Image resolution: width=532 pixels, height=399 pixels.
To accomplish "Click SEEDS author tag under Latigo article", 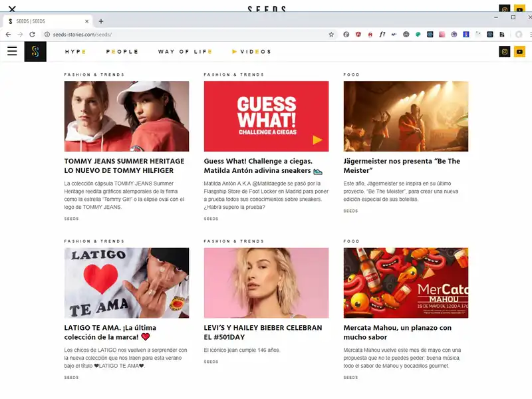I will click(x=71, y=378).
